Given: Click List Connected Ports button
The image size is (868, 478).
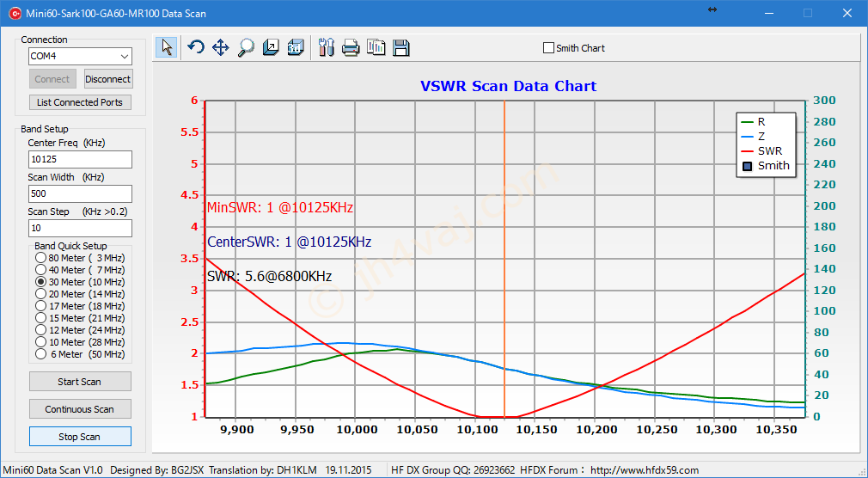Looking at the screenshot, I should pos(80,102).
